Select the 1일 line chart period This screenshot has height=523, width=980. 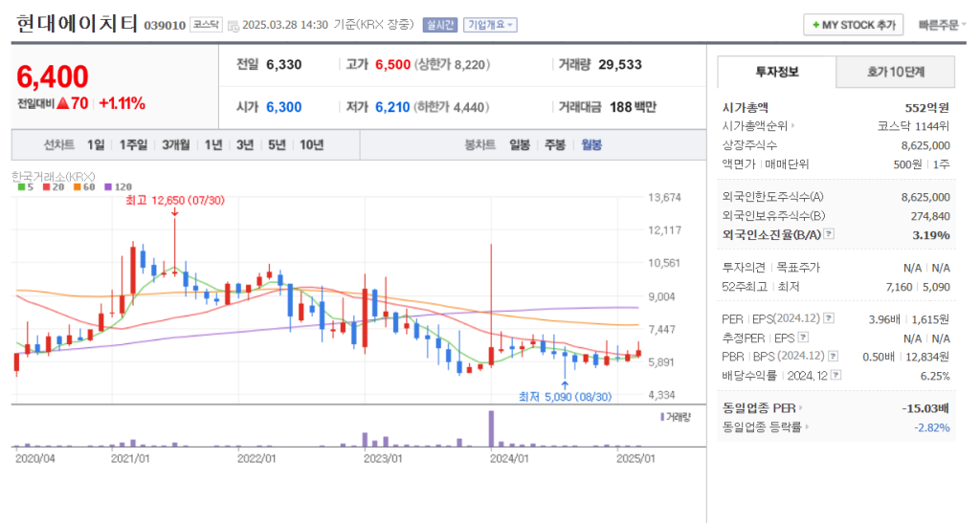tap(96, 144)
